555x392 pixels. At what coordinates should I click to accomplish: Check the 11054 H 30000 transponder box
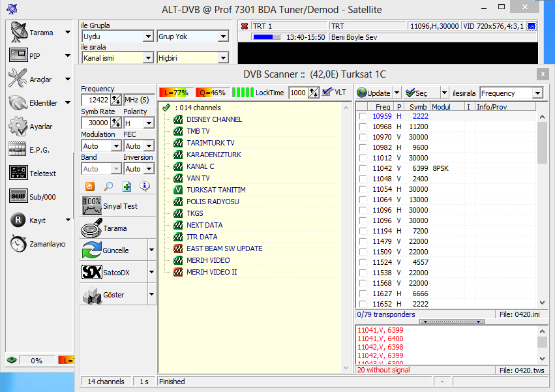(363, 189)
